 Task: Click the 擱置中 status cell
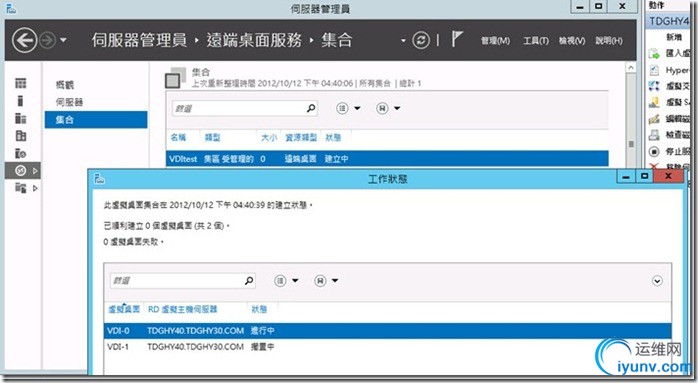click(262, 346)
